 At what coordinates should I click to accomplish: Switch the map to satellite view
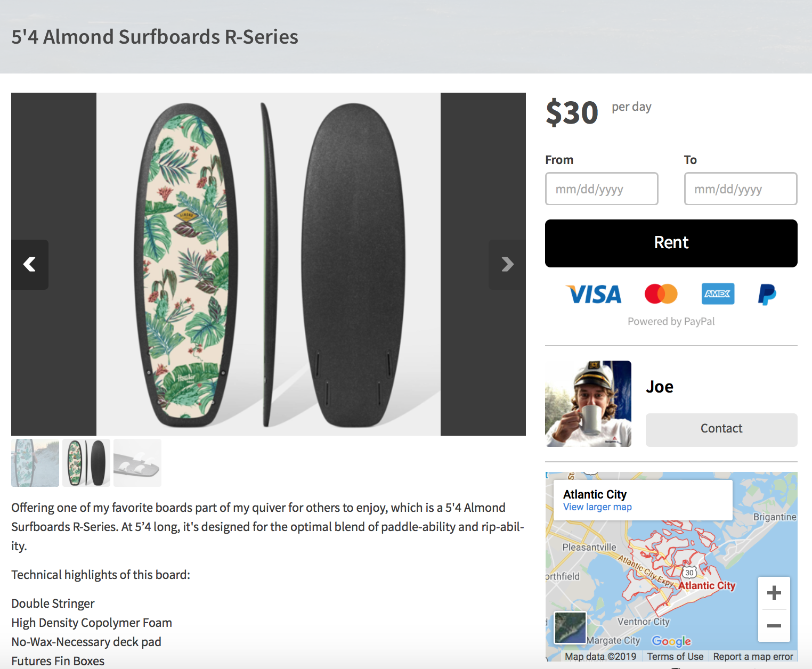point(570,627)
